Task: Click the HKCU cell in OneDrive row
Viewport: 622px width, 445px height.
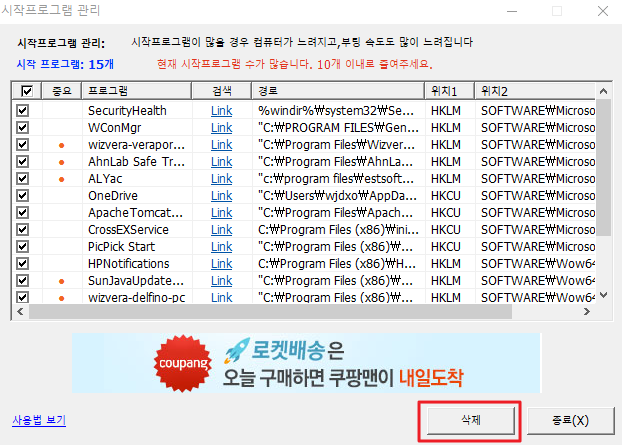Action: (445, 196)
